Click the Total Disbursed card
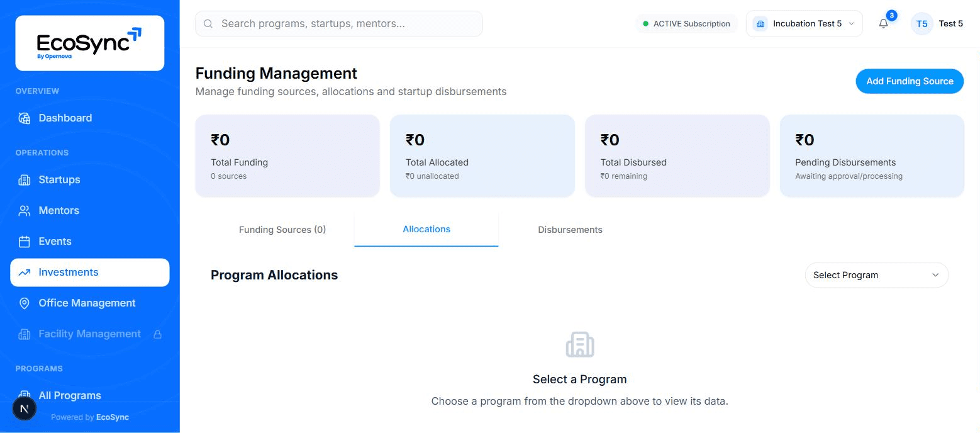This screenshot has height=433, width=980. pyautogui.click(x=677, y=156)
